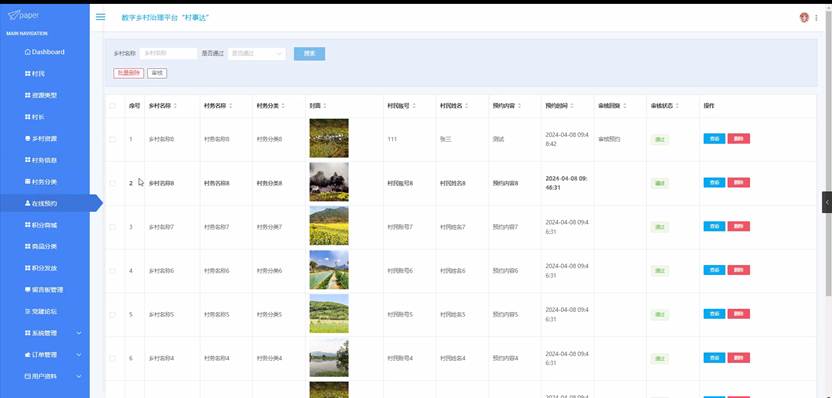This screenshot has height=398, width=832.
Task: Click the blue view button in row 3
Action: click(714, 227)
